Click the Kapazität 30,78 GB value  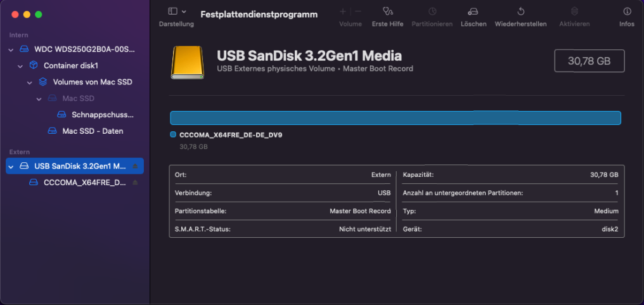pos(604,175)
